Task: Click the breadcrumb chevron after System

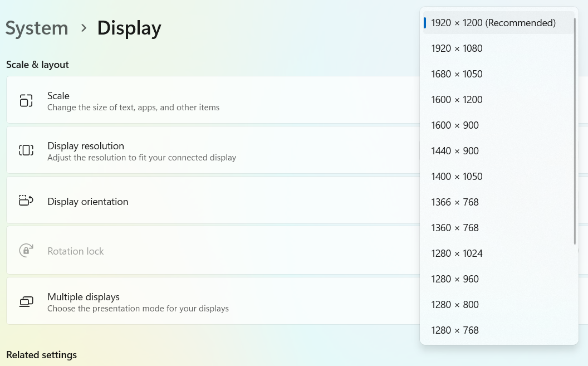Action: pos(84,28)
